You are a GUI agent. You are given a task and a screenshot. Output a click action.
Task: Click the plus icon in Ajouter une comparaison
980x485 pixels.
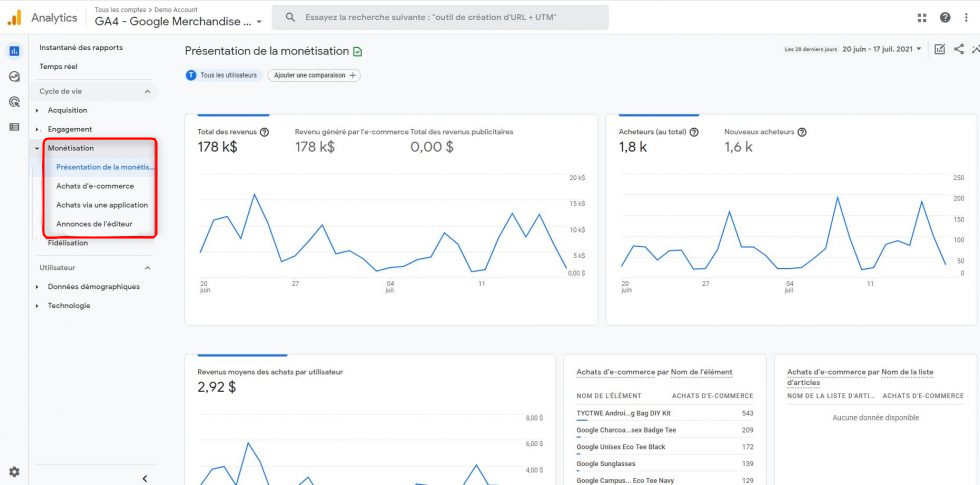point(352,75)
